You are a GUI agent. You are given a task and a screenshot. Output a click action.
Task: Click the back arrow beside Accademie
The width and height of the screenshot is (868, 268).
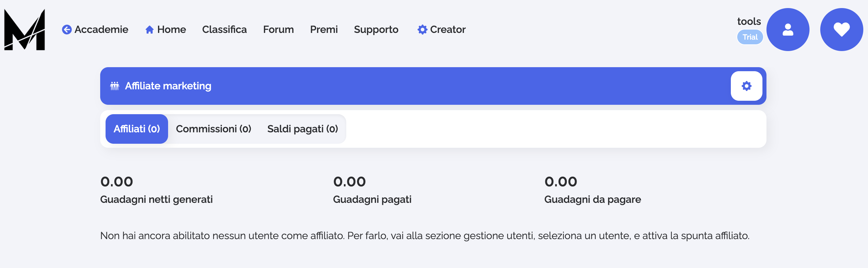[67, 30]
